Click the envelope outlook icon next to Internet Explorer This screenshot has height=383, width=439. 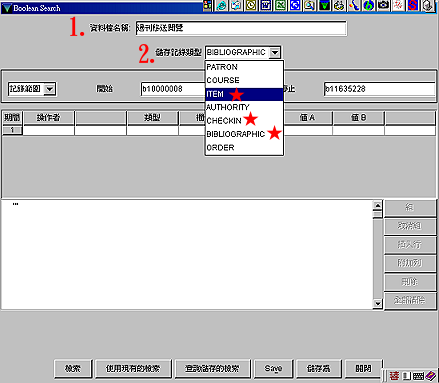[x=236, y=5]
